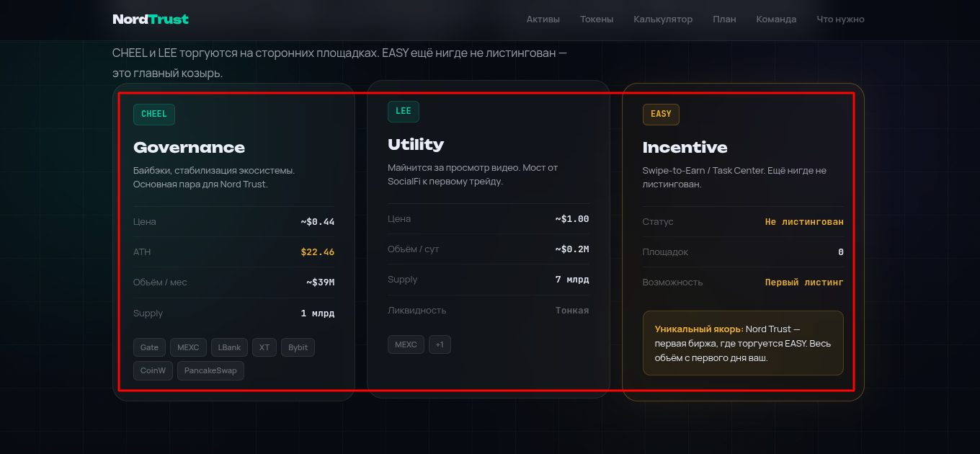Click the Статус label in EASY card
Viewport: 980px width, 454px height.
pyautogui.click(x=658, y=222)
